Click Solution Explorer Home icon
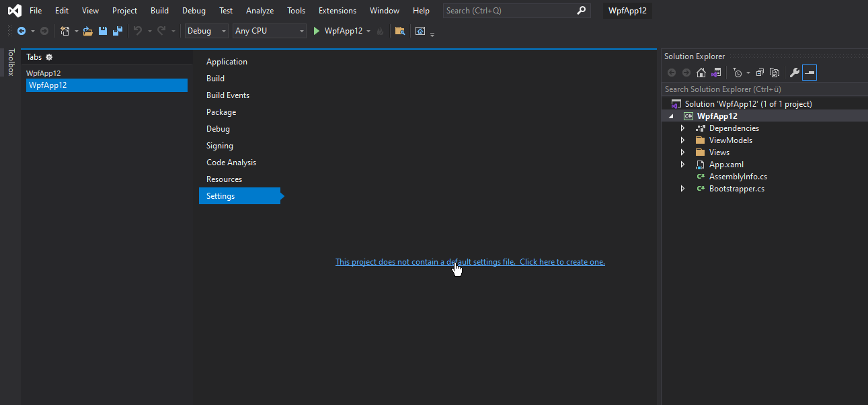 click(x=701, y=73)
